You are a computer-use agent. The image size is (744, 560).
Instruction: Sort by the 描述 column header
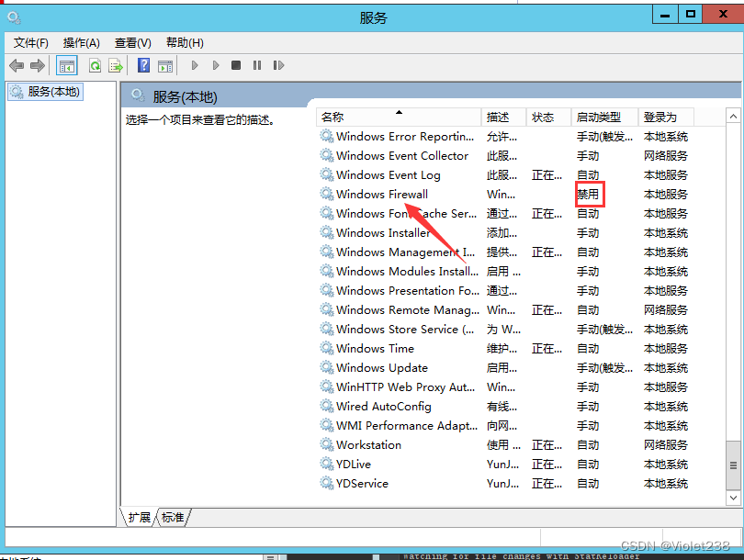[504, 118]
